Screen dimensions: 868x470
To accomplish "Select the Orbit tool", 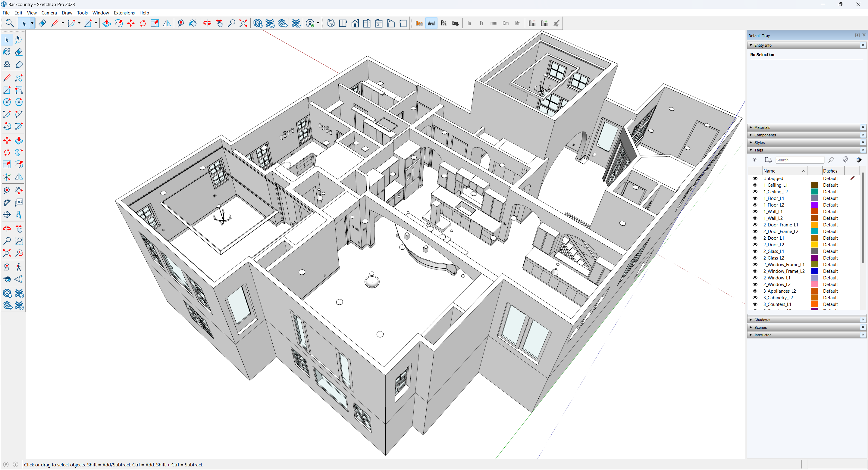I will (6, 228).
